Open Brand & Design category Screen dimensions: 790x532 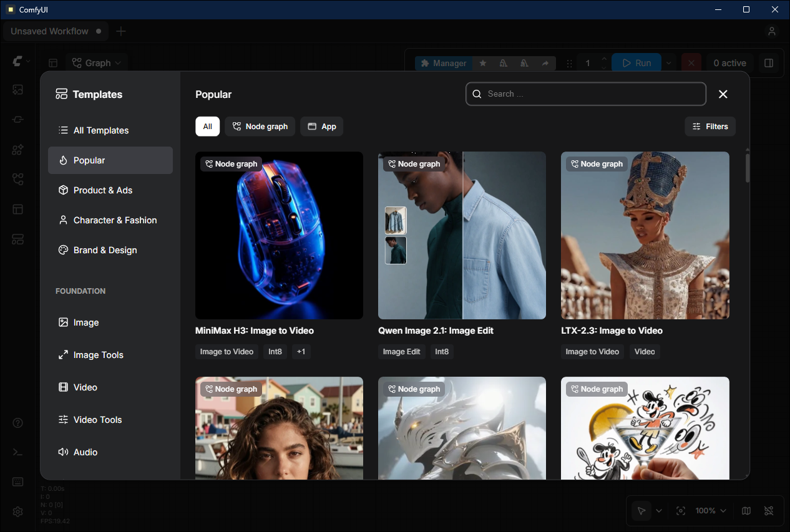[110, 250]
